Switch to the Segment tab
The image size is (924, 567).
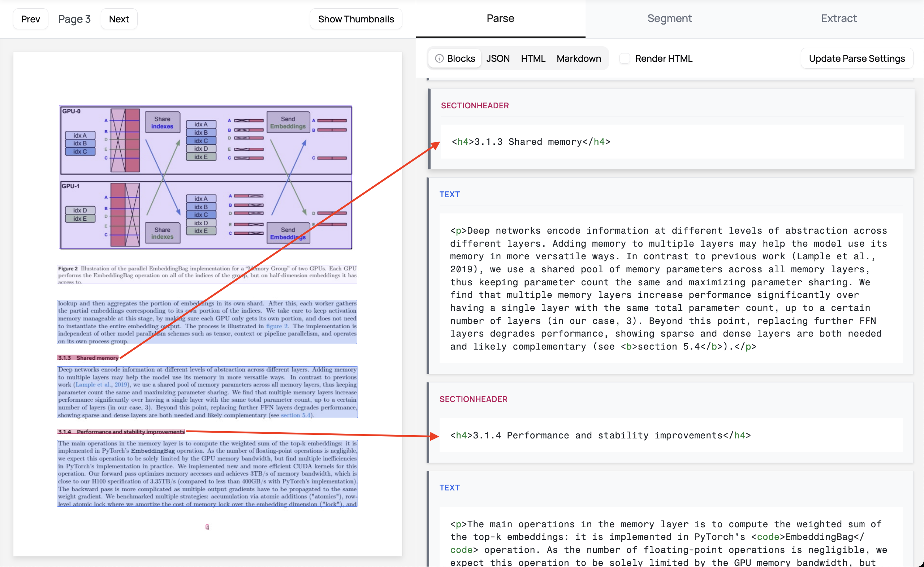669,18
